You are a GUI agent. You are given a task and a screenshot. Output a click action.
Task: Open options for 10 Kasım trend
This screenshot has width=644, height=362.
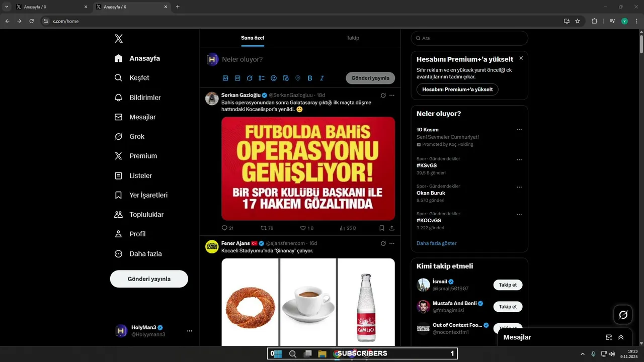(x=519, y=130)
